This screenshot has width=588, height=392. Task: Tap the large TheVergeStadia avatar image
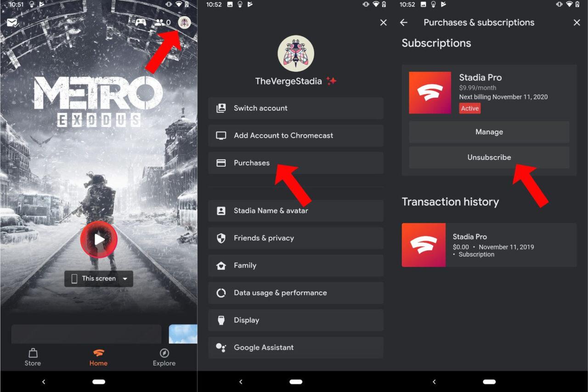pos(296,53)
